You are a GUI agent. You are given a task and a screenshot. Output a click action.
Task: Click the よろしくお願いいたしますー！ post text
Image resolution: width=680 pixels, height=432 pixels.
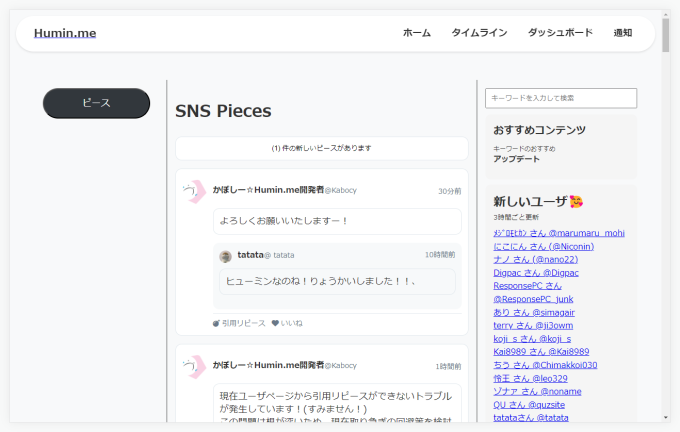[284, 221]
